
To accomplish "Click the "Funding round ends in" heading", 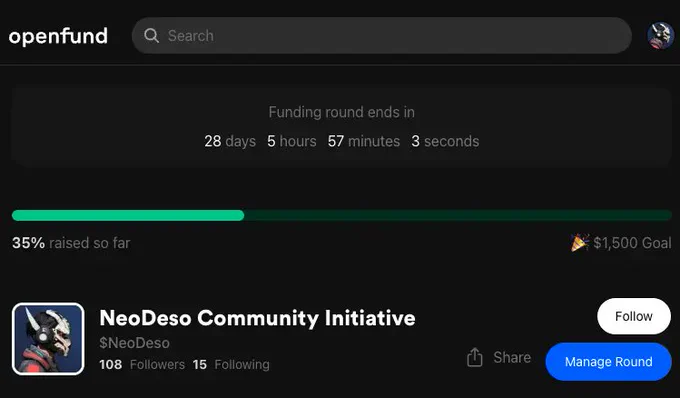I will (x=342, y=112).
